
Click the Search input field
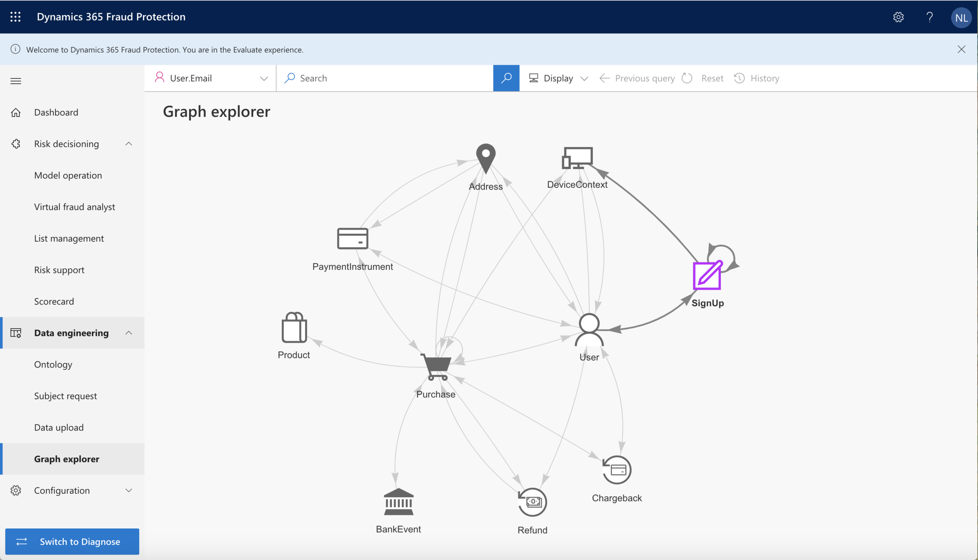pyautogui.click(x=385, y=78)
